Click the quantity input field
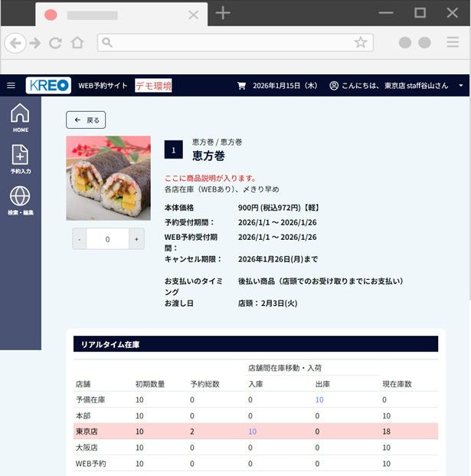 [x=107, y=239]
